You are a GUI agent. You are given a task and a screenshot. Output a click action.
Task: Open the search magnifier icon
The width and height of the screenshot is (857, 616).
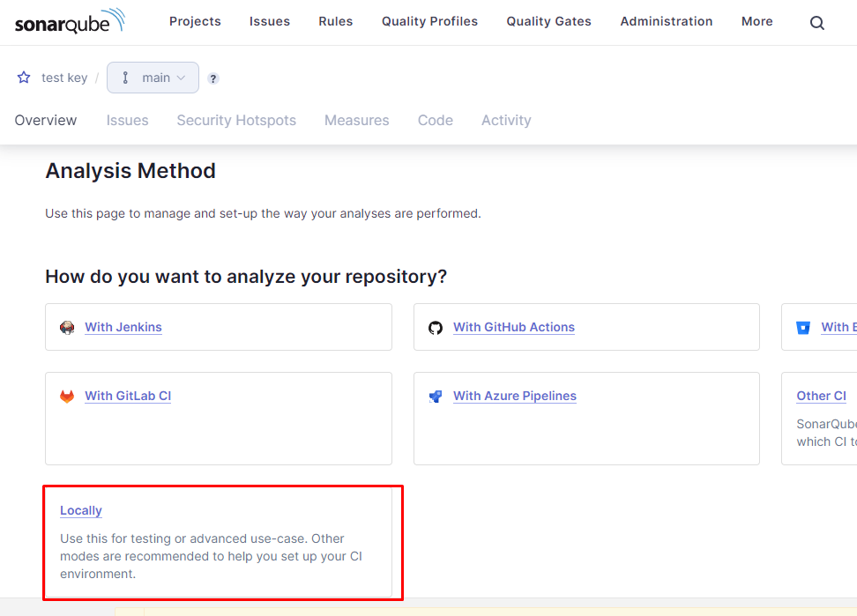click(816, 22)
